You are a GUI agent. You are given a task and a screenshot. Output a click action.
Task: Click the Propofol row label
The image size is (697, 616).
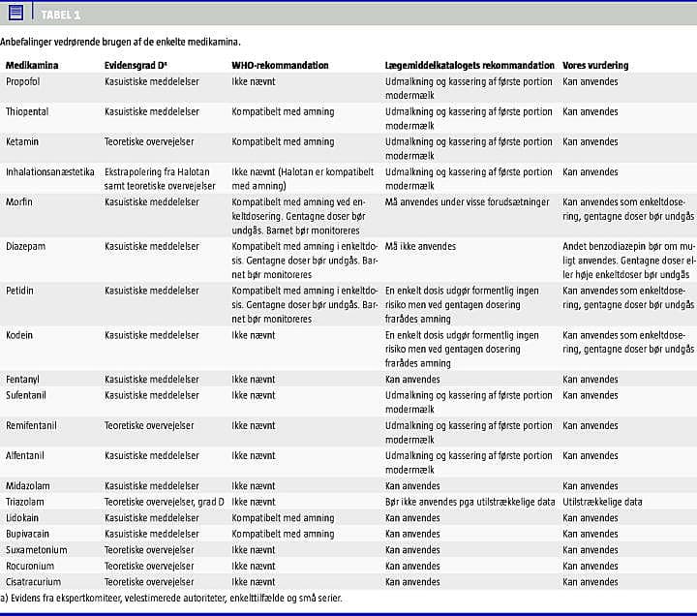coord(23,81)
